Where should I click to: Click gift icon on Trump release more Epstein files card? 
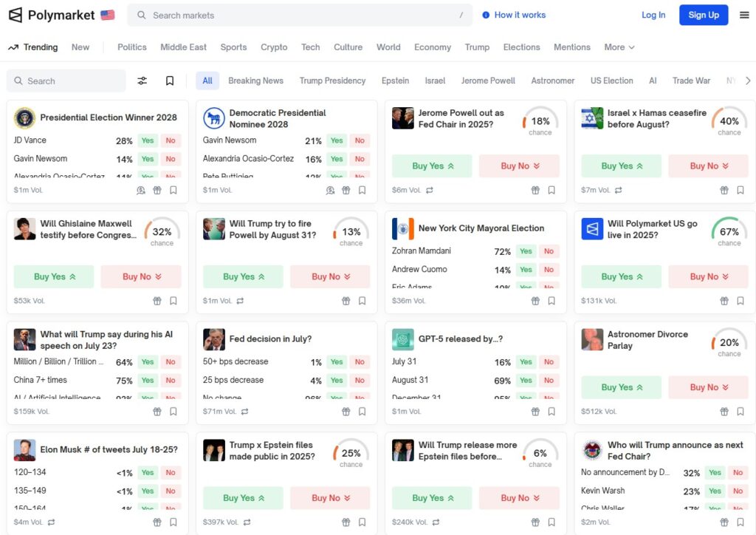(535, 522)
